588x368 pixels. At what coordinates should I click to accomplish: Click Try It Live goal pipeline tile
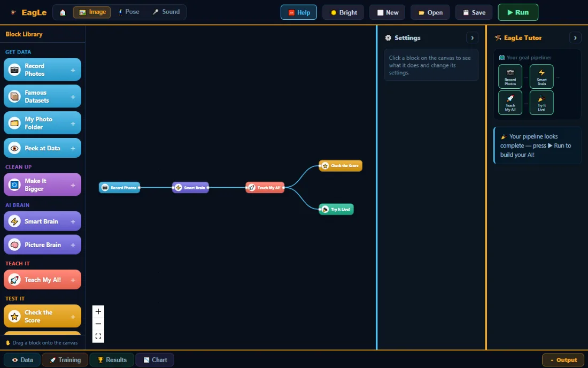coord(541,102)
